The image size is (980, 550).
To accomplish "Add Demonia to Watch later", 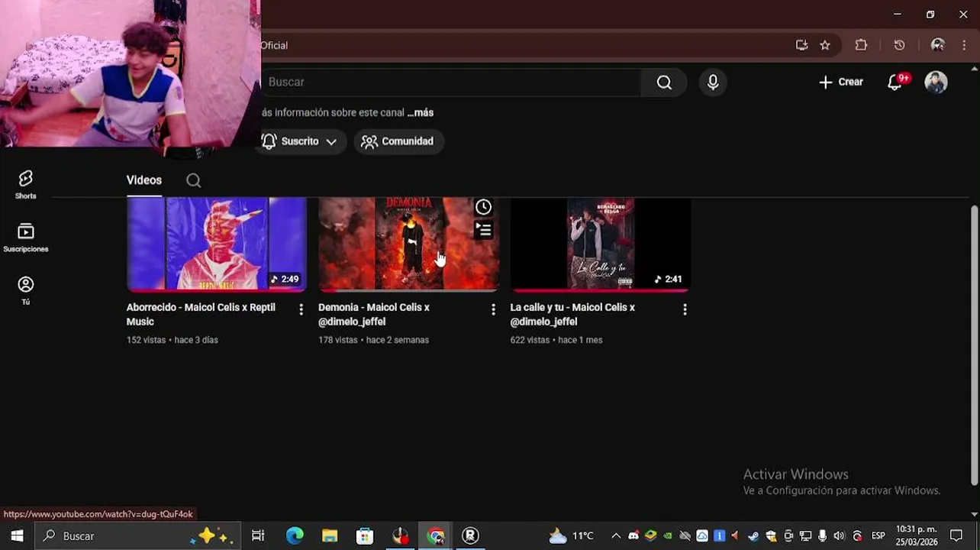I will [x=483, y=207].
